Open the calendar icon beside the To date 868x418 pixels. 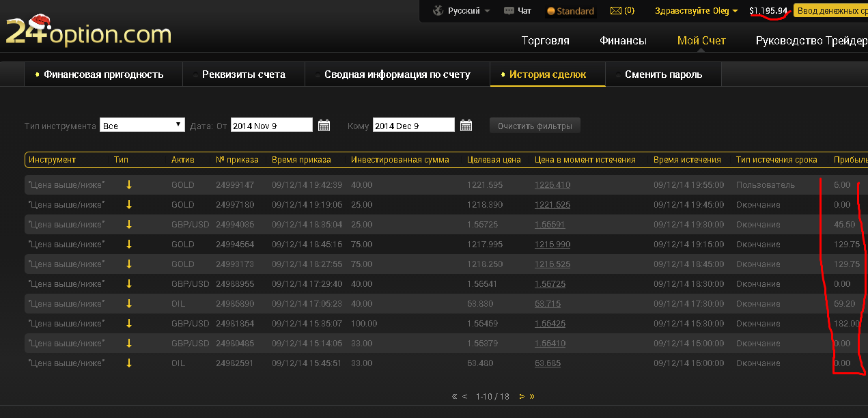point(466,126)
